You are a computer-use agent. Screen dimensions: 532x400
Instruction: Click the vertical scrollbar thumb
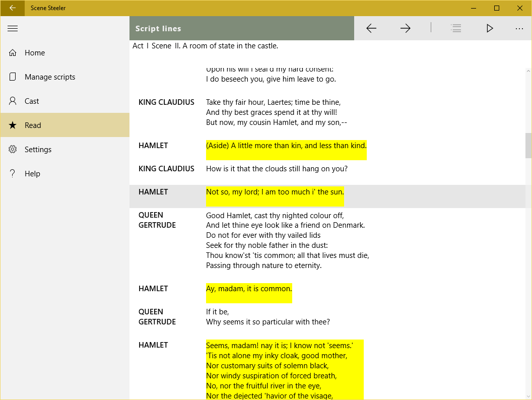coord(528,145)
